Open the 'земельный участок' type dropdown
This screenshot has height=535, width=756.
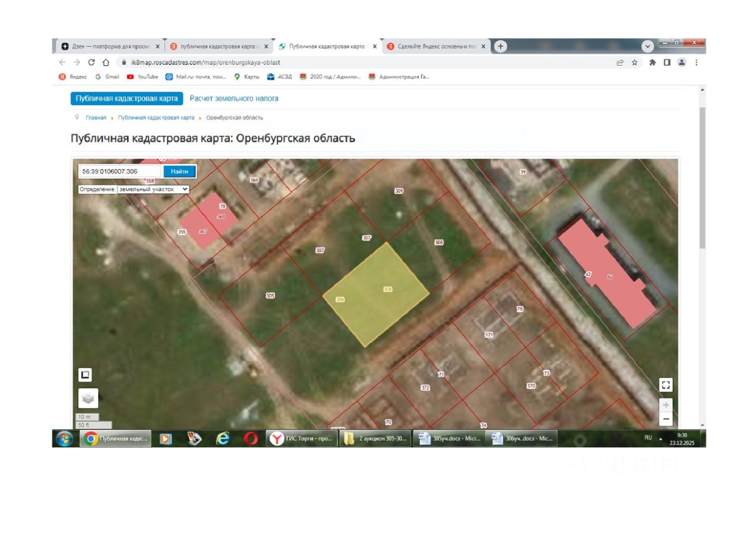click(x=153, y=189)
